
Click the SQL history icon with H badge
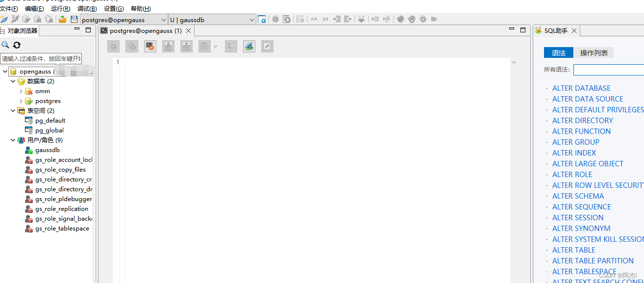click(150, 47)
